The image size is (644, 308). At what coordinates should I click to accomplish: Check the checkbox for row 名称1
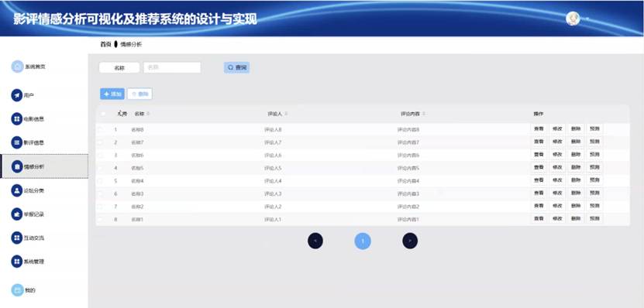[x=101, y=219]
